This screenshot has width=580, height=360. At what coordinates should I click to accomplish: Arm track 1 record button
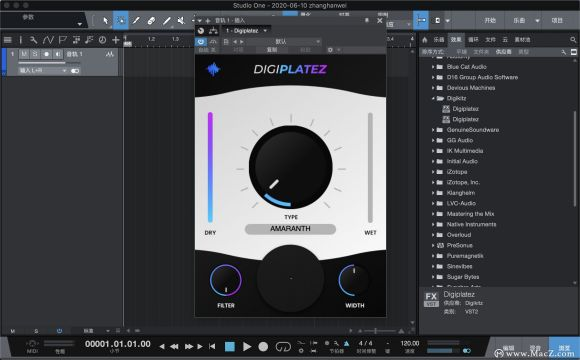tap(46, 54)
